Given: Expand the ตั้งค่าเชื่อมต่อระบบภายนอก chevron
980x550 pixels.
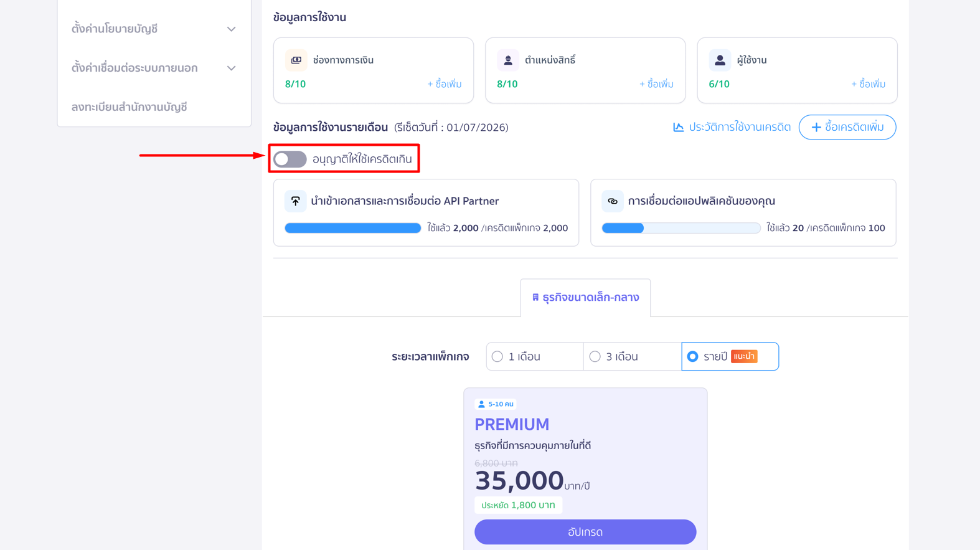Looking at the screenshot, I should (x=231, y=68).
